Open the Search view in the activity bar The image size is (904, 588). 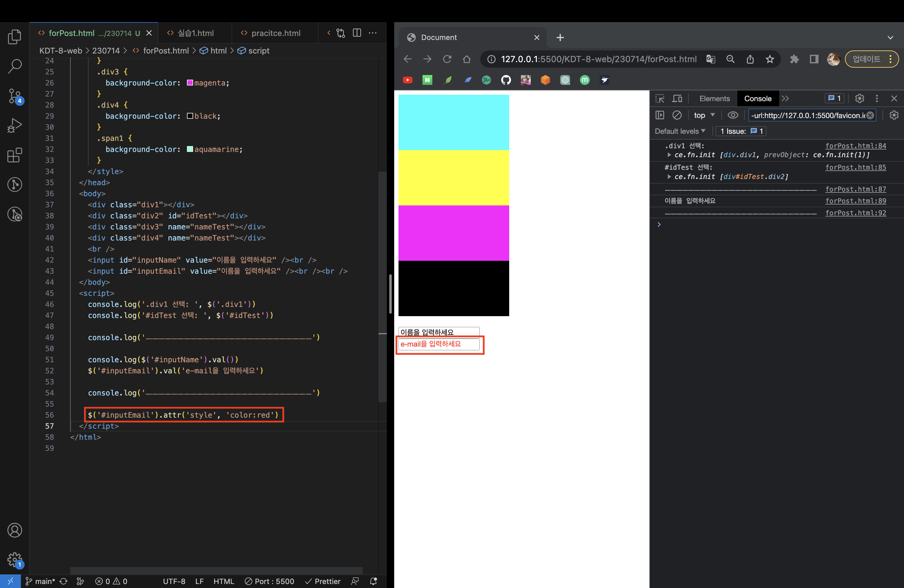[14, 66]
